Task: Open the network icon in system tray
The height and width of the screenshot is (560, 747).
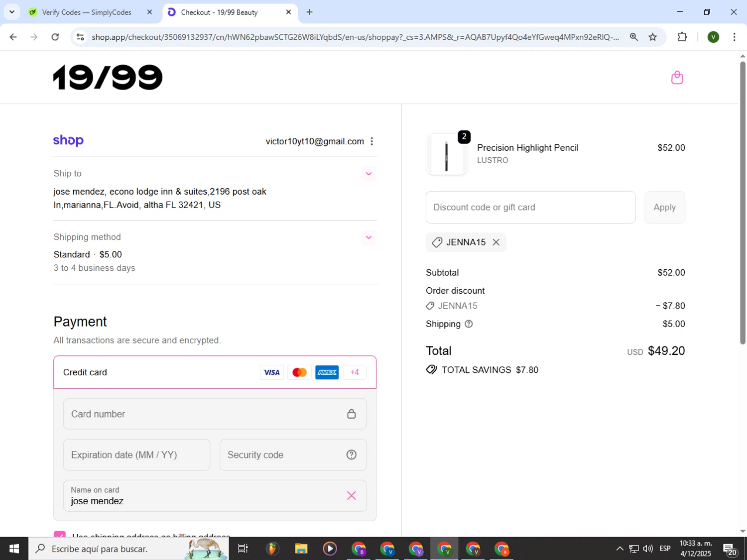Action: [634, 549]
